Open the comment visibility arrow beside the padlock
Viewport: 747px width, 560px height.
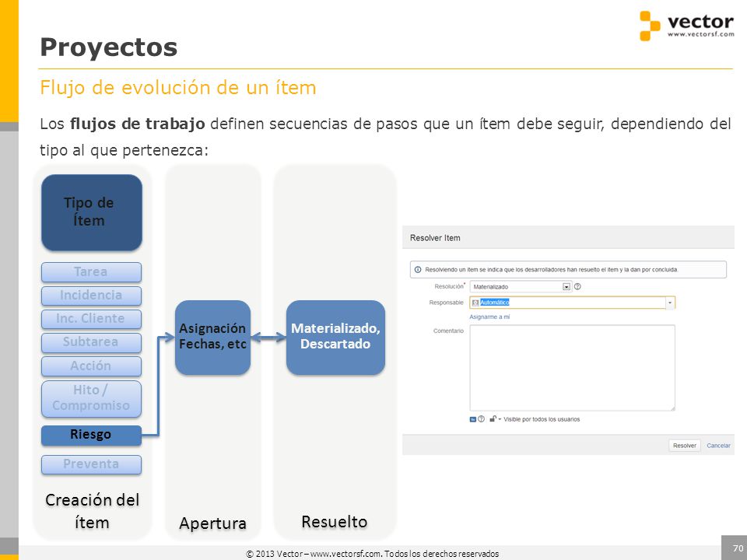[x=500, y=419]
